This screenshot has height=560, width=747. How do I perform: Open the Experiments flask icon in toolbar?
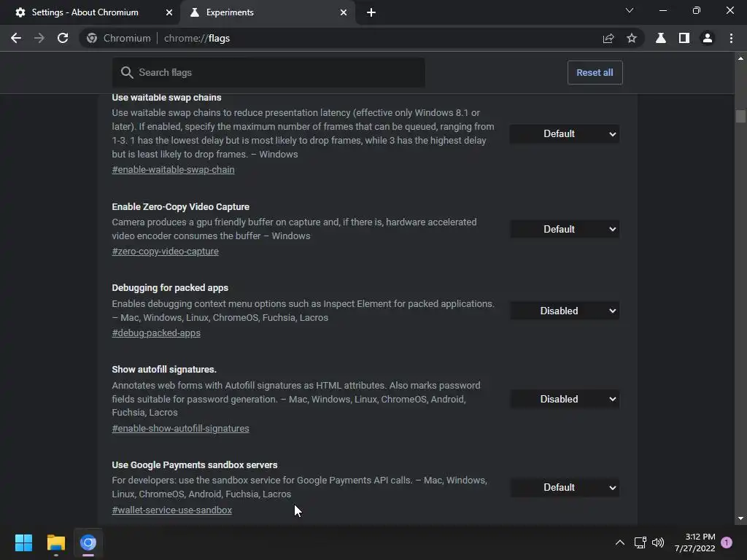coord(661,38)
